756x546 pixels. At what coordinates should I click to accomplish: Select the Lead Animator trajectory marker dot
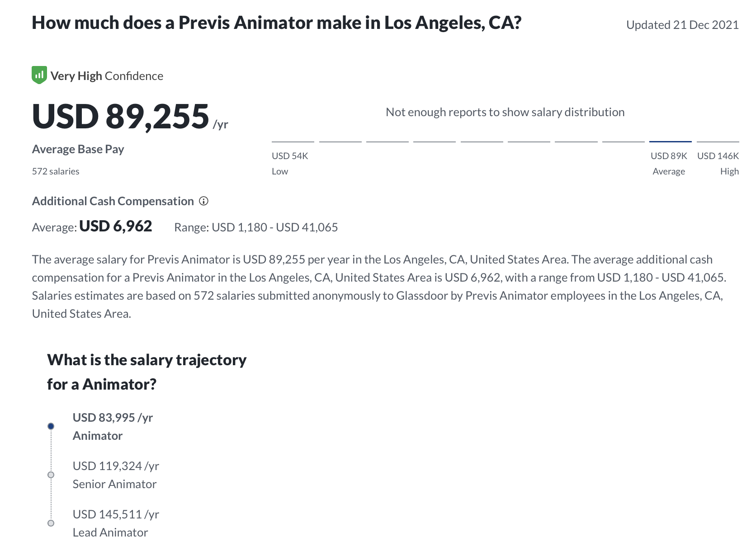click(51, 523)
